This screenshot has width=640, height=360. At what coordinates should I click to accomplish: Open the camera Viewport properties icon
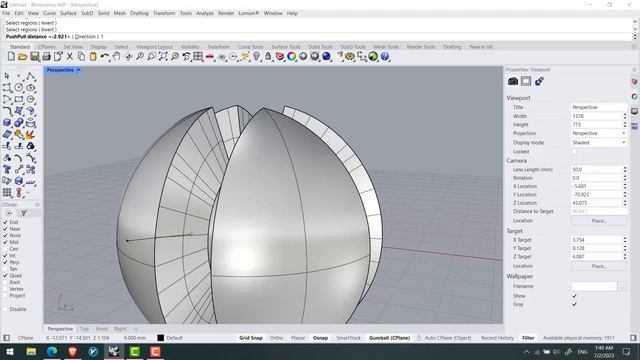point(513,81)
